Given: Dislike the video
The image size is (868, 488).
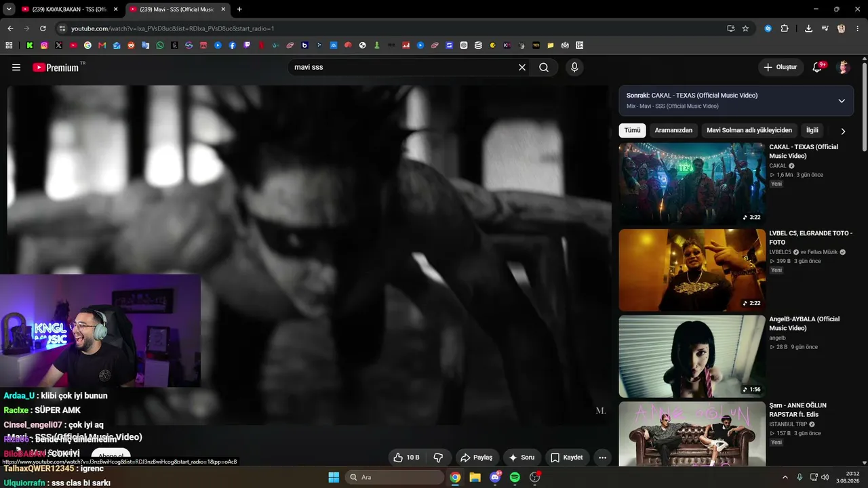Looking at the screenshot, I should click(439, 457).
